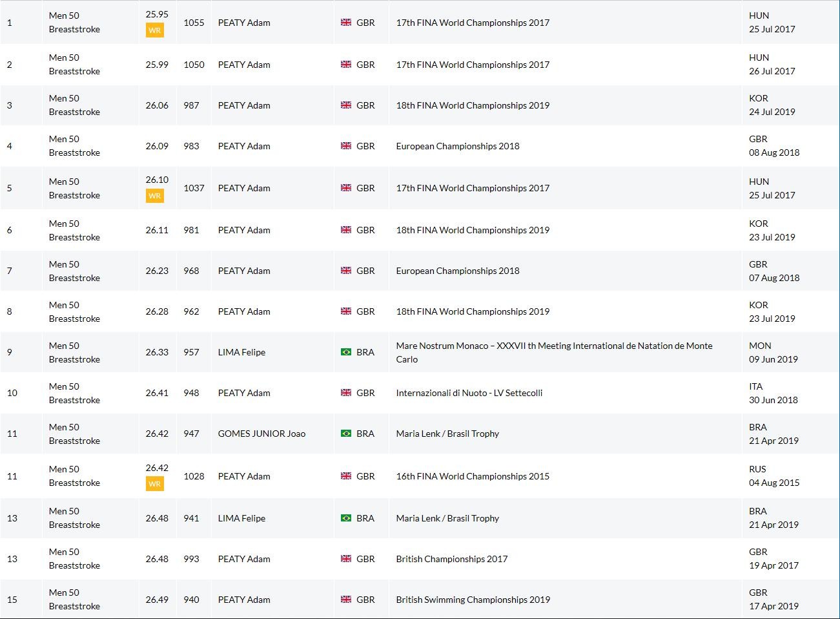840x619 pixels.
Task: Click the WR badge under time 26.10
Action: 154,196
